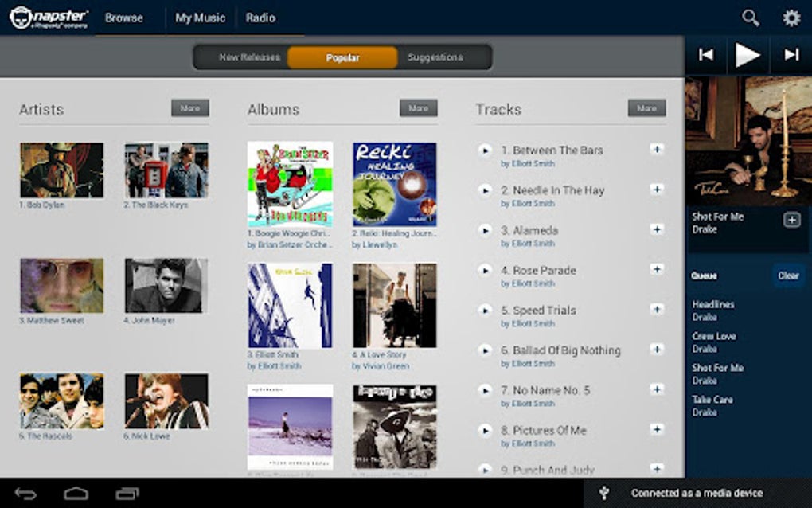The height and width of the screenshot is (508, 812).
Task: Add Needle In The Hay to queue
Action: point(657,190)
